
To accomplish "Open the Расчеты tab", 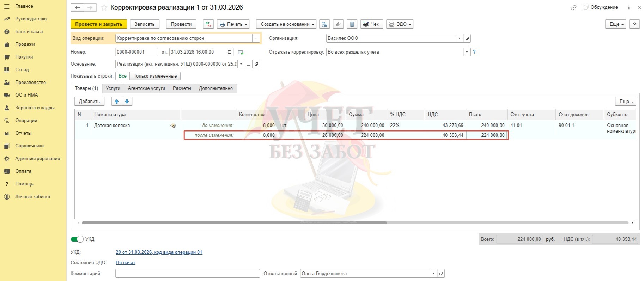I will coord(182,88).
